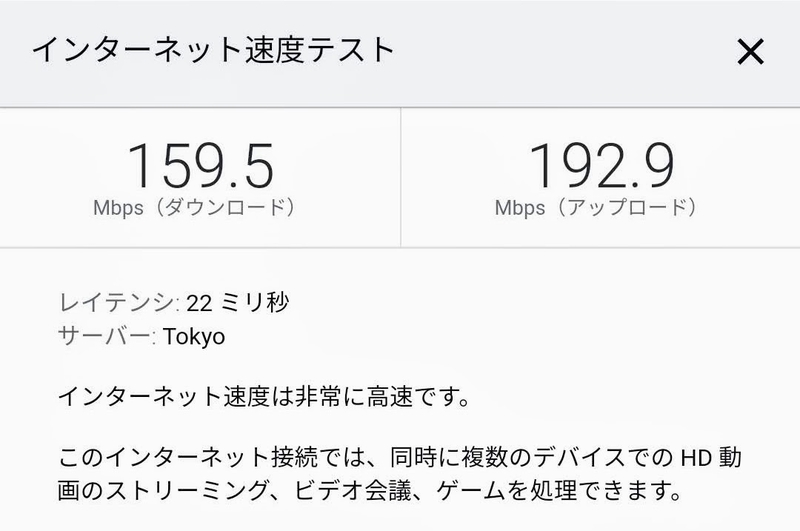Select the word ビデオ会議 in the description
This screenshot has height=531, width=800.
click(x=353, y=491)
